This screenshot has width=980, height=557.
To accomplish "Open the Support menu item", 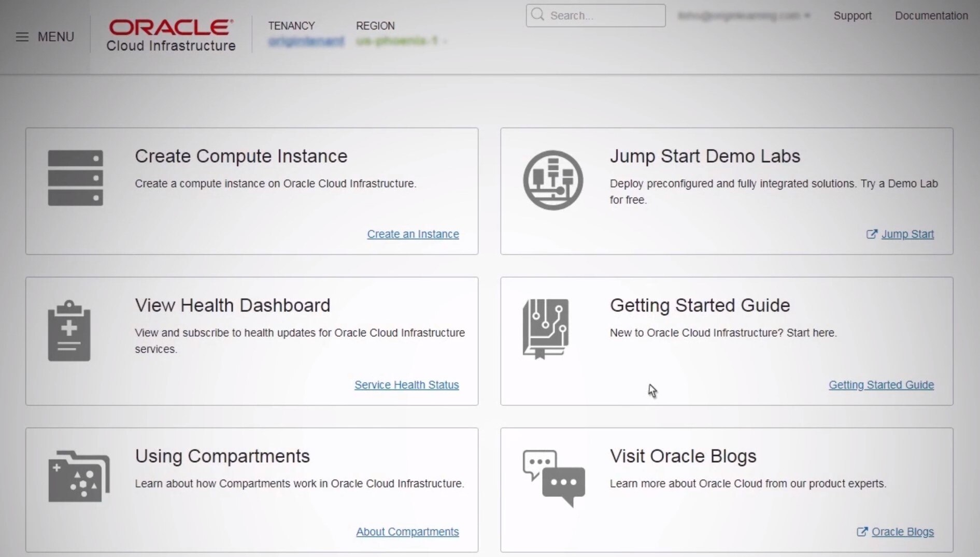I will (x=852, y=16).
